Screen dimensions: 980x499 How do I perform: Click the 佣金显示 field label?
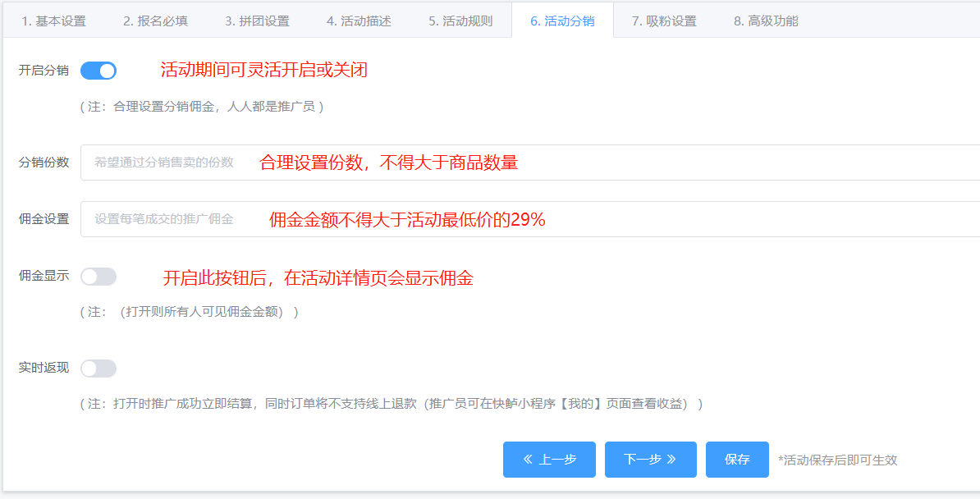(x=44, y=277)
